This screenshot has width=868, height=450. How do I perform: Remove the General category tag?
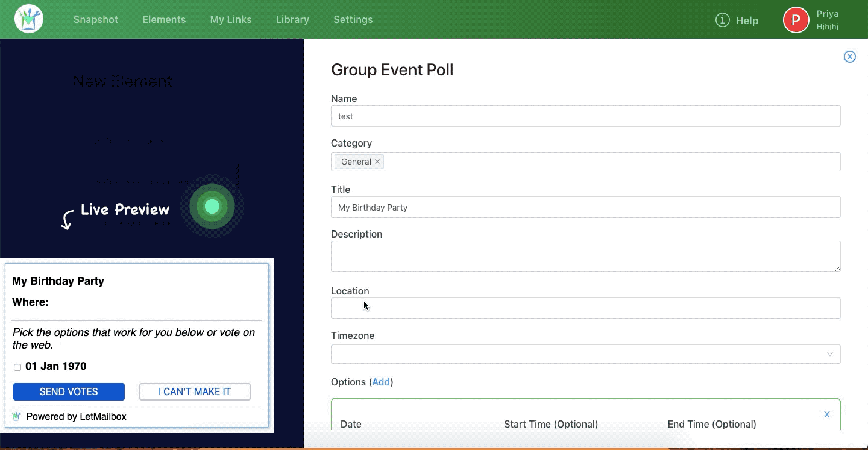click(377, 162)
